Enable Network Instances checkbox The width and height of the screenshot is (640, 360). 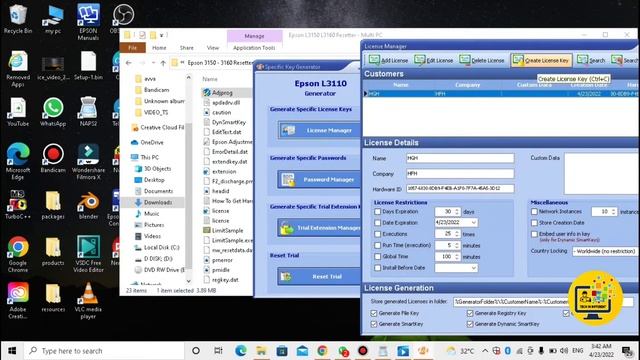[534, 211]
